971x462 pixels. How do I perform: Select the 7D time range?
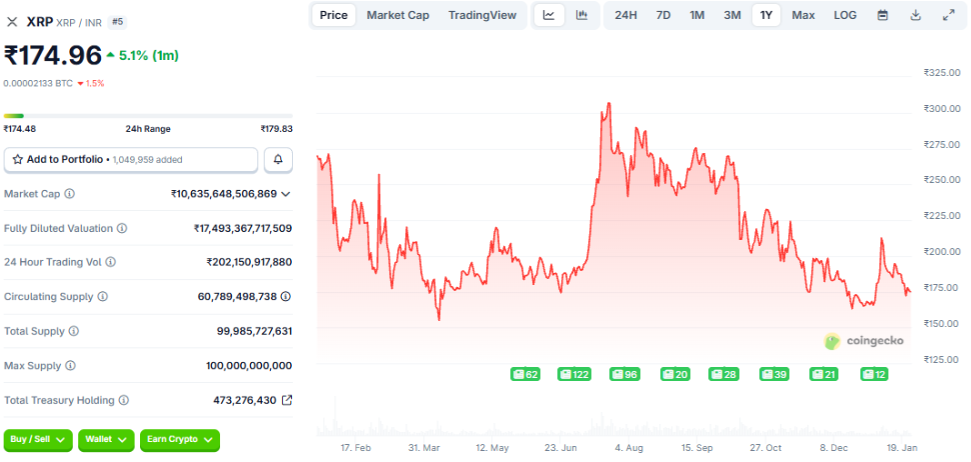(x=663, y=15)
